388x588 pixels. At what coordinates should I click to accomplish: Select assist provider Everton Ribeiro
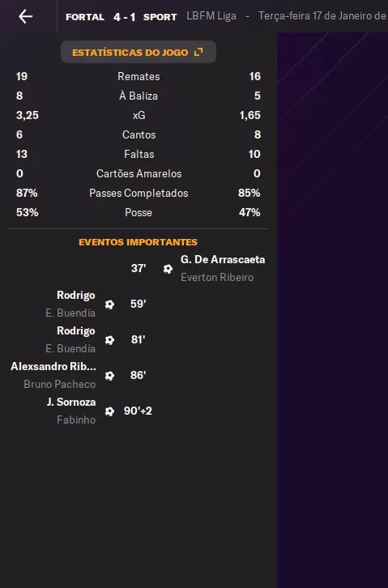point(217,278)
